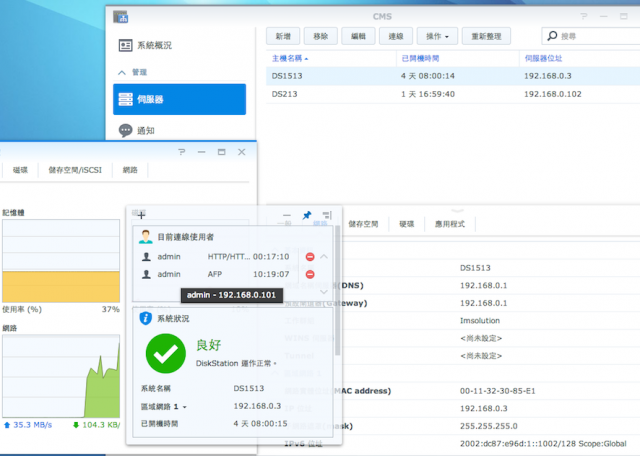Image resolution: width=640 pixels, height=456 pixels.
Task: Switch to 磁碟 tab in resource monitor
Action: [x=20, y=170]
